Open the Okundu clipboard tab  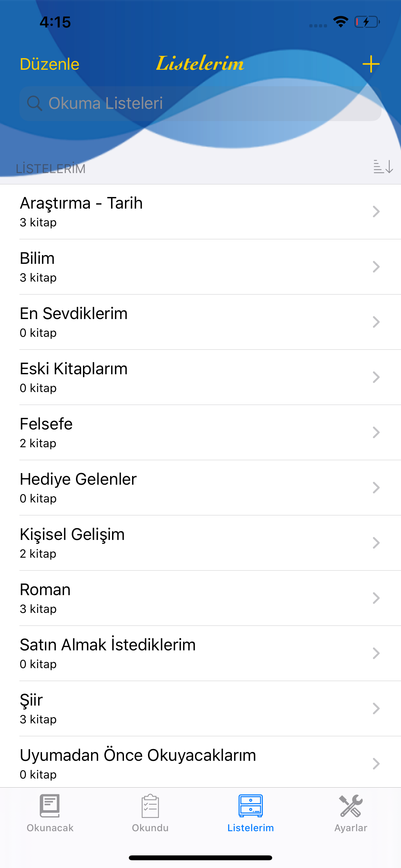click(150, 806)
